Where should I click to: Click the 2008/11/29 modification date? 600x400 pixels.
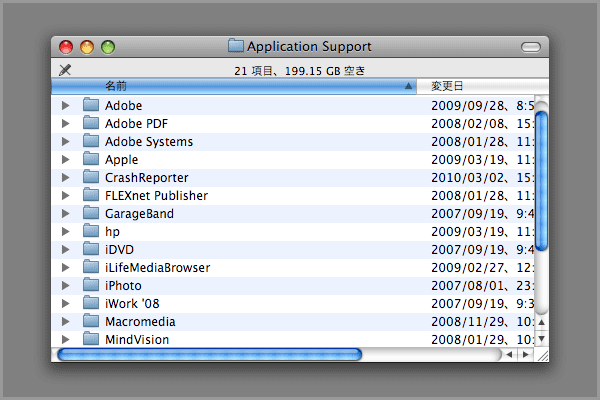[483, 322]
